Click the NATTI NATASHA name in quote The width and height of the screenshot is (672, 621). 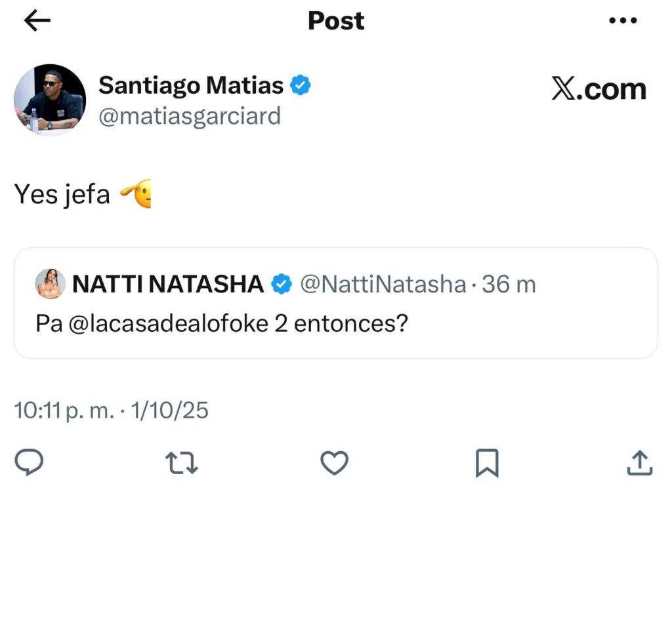[x=168, y=284]
